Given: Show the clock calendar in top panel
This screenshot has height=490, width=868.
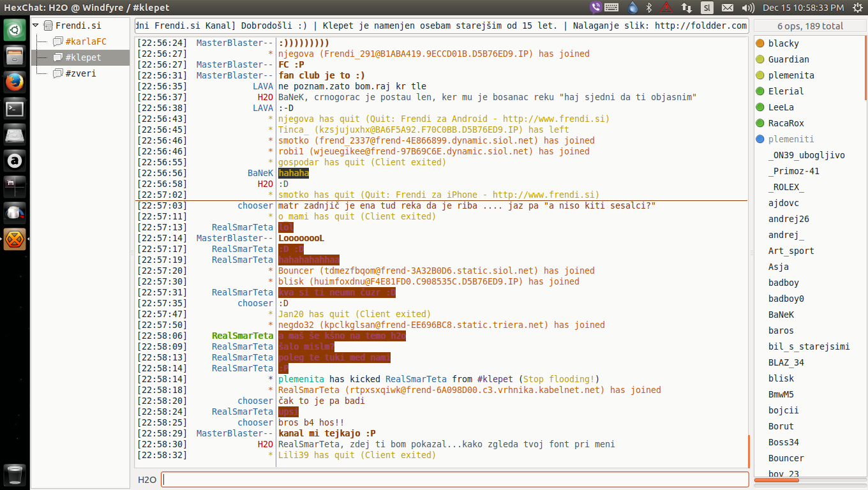Looking at the screenshot, I should (x=803, y=8).
